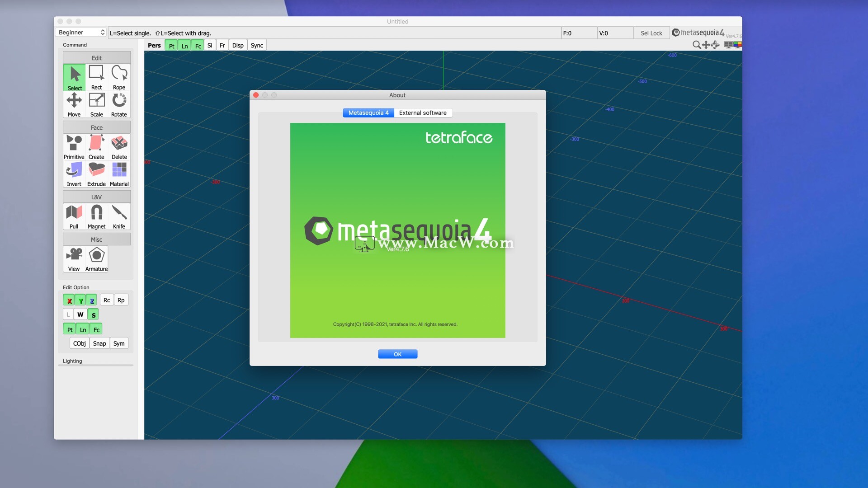This screenshot has width=868, height=488.
Task: Toggle the S coordinate option
Action: coord(93,314)
